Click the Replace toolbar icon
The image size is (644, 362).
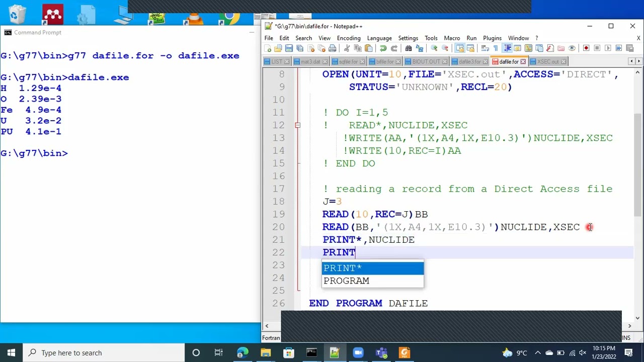pos(419,48)
